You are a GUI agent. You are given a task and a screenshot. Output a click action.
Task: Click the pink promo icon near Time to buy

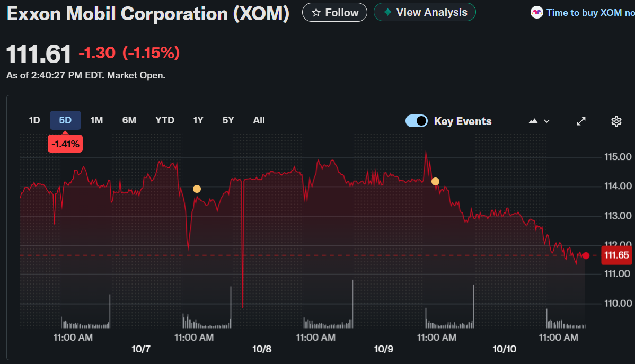(536, 12)
